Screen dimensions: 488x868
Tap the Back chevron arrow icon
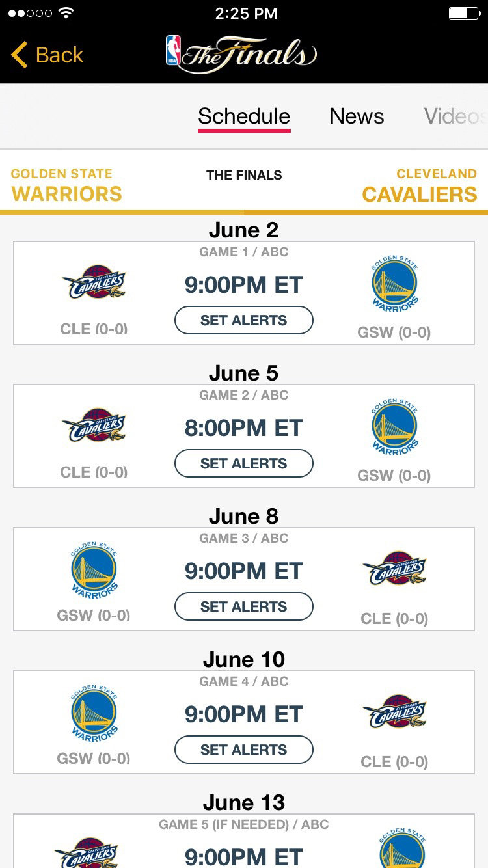point(20,55)
